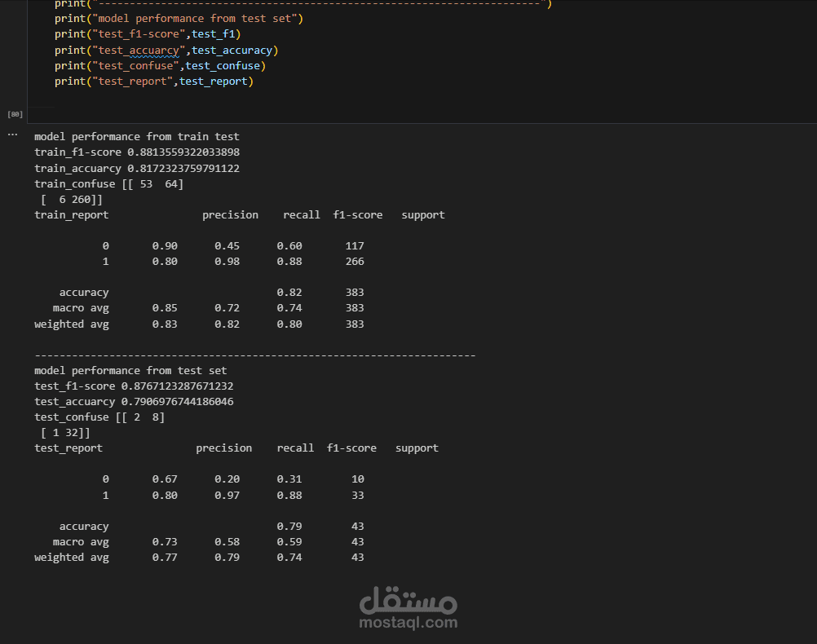This screenshot has height=644, width=817.
Task: Click output text "model performance from train test"
Action: [136, 136]
